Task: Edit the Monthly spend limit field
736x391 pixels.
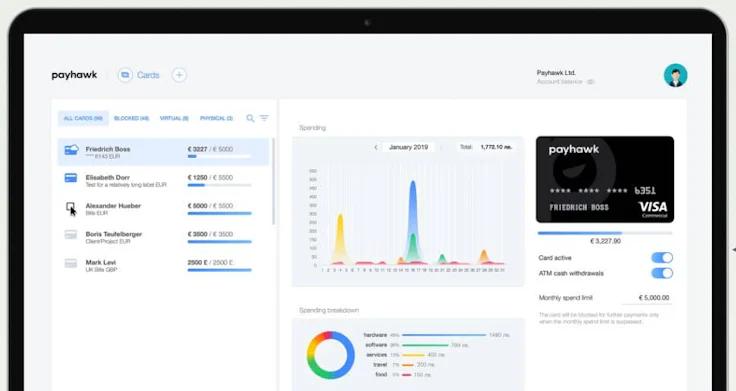Action: pyautogui.click(x=647, y=298)
